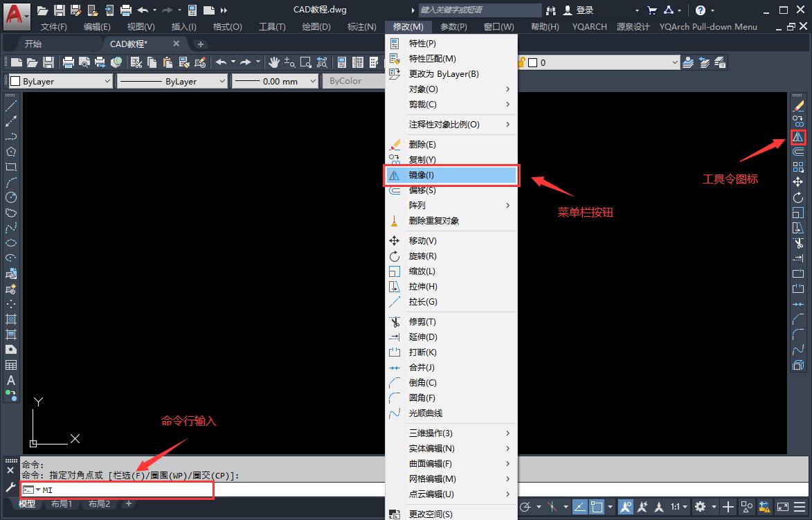
Task: Open the undo history dropdown arrow in standard toolbar
Action: click(233, 63)
